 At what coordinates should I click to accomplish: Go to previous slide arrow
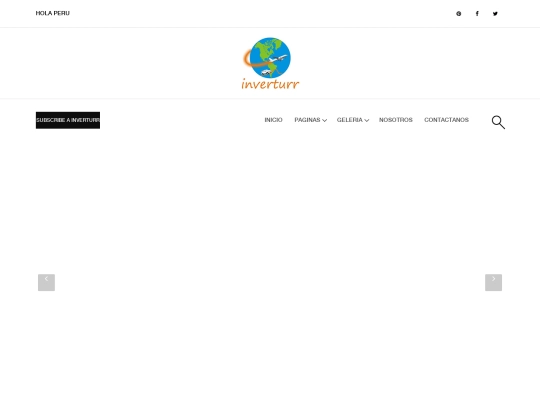pos(46,282)
